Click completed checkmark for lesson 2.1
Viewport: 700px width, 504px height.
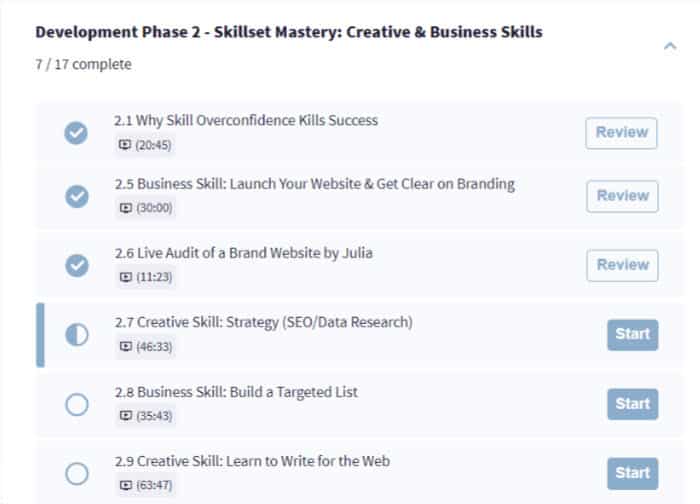tap(76, 133)
